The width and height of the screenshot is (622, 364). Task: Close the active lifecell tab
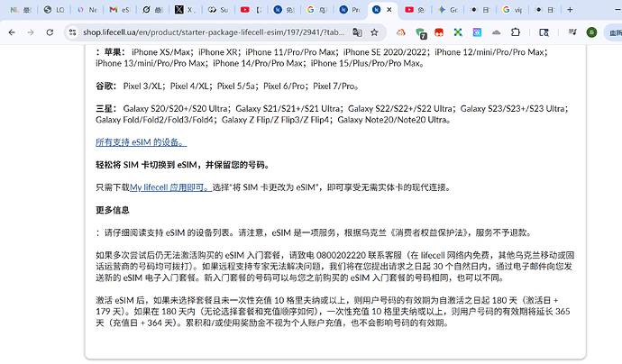click(x=389, y=10)
